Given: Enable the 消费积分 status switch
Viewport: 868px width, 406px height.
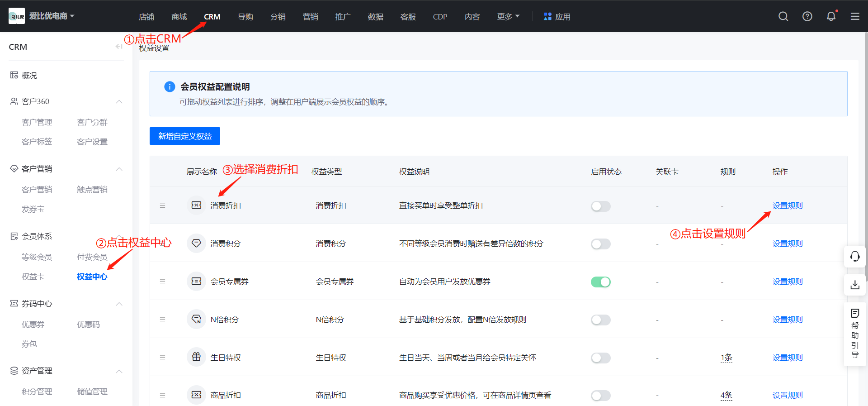Looking at the screenshot, I should tap(601, 244).
